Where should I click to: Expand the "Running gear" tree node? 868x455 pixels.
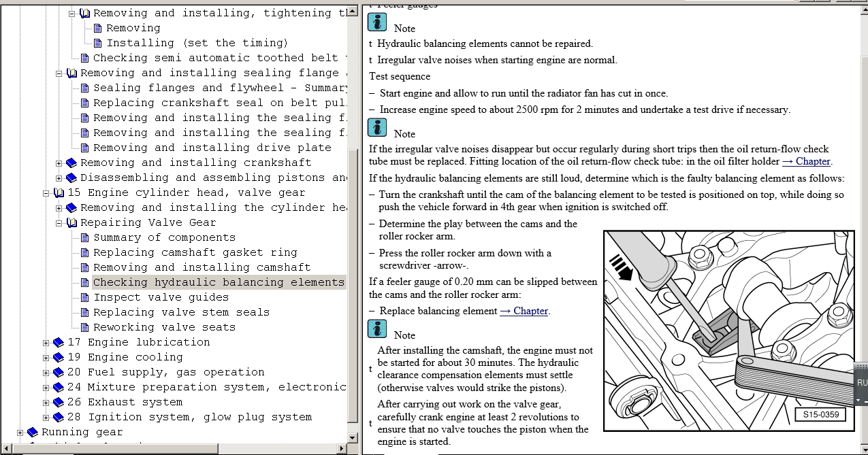pyautogui.click(x=20, y=433)
